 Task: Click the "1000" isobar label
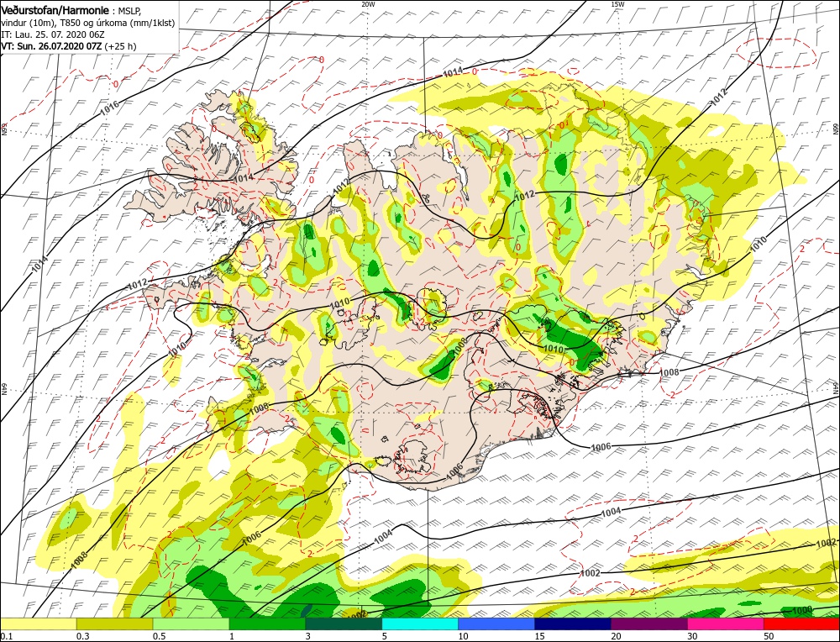coord(802,610)
